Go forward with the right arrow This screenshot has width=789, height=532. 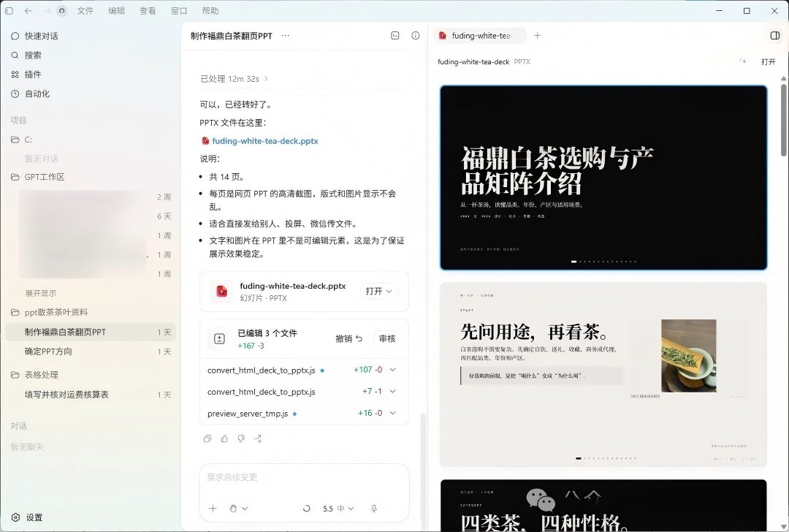click(46, 10)
